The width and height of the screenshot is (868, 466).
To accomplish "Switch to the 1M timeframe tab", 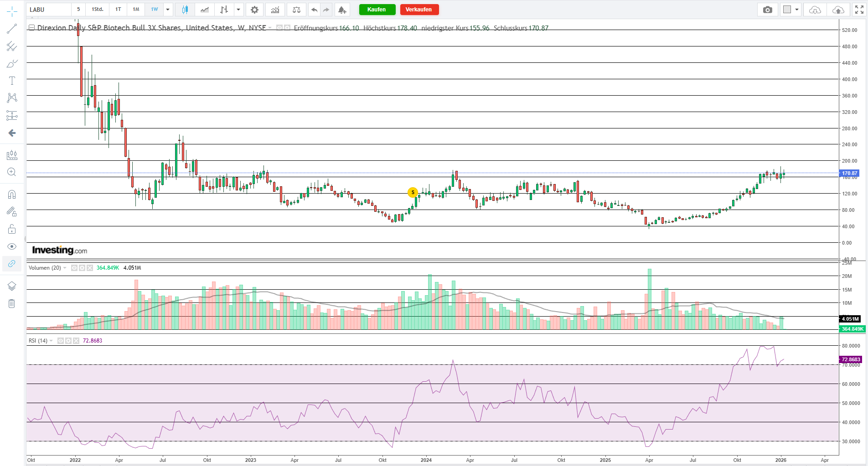I will coord(135,10).
